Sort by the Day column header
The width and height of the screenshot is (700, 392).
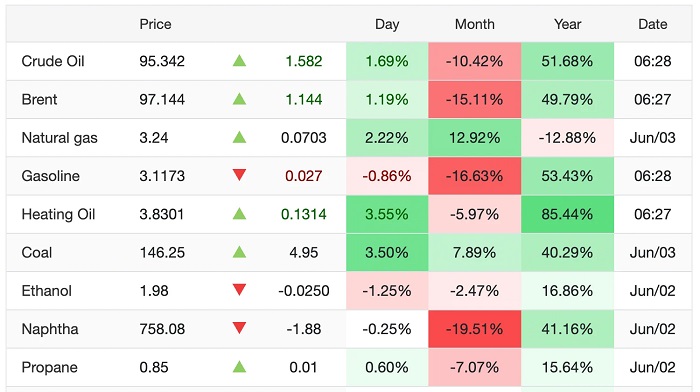click(x=387, y=24)
